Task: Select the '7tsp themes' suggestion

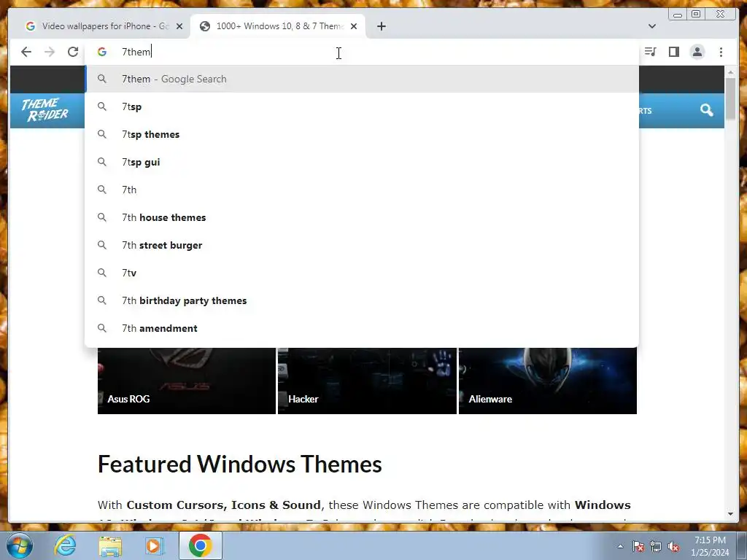Action: click(362, 134)
